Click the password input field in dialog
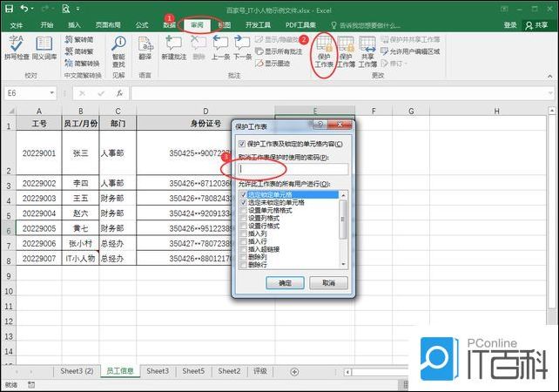Screen dimensions: 559x392 [293, 169]
